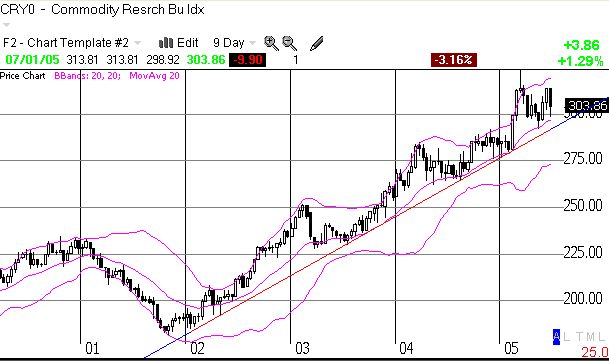This screenshot has width=609, height=361.
Task: Click the value 1 after the -9.90 box
Action: [296, 60]
